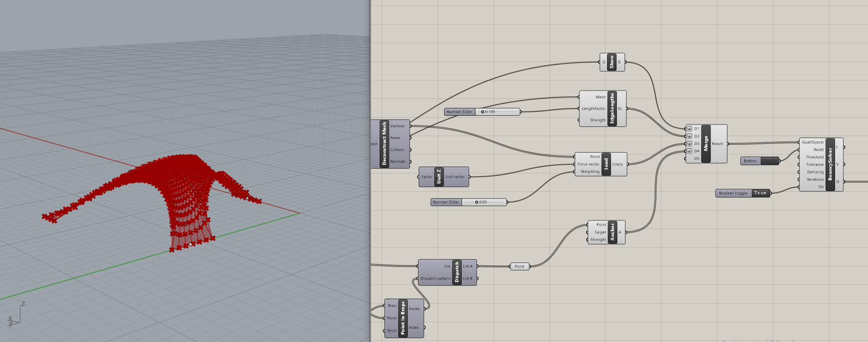Click the Anchor goal component
Image resolution: width=868 pixels, height=342 pixels.
pos(612,233)
